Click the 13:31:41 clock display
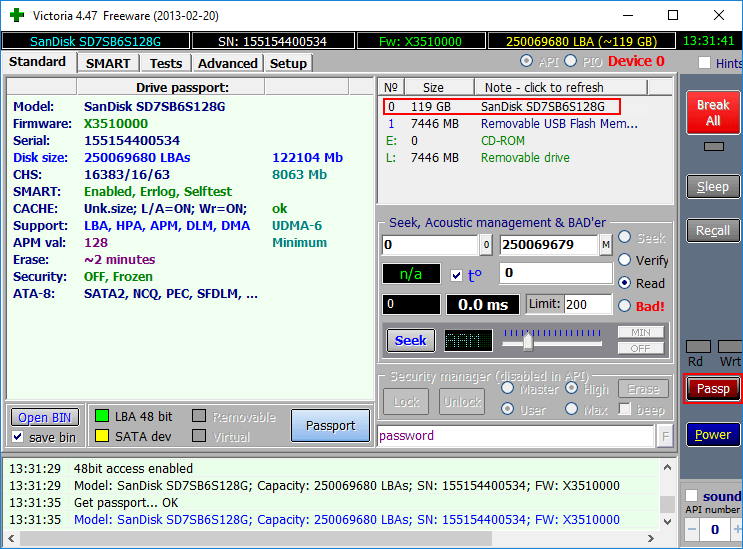 708,41
